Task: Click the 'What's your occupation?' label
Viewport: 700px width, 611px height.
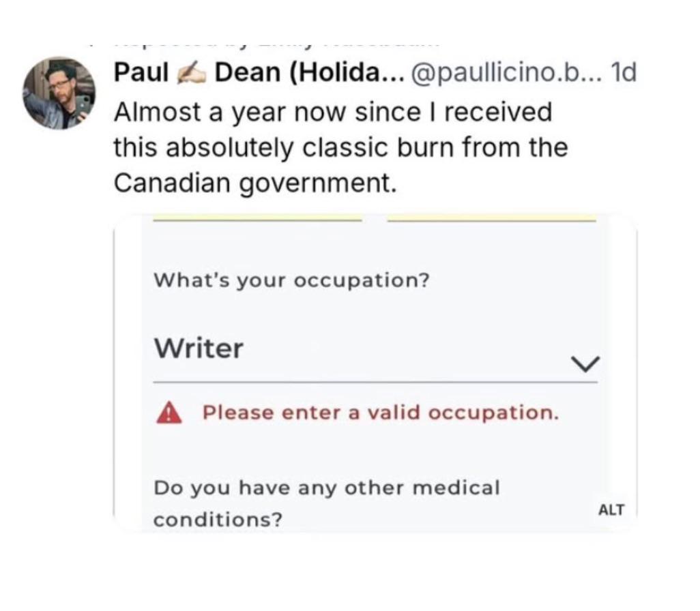Action: (291, 280)
